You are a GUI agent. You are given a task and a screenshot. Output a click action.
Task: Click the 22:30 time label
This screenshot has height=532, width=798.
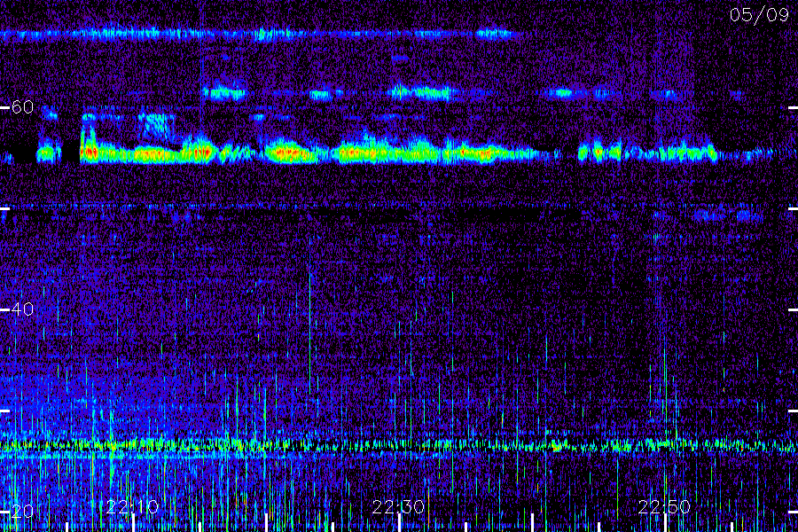pyautogui.click(x=398, y=506)
